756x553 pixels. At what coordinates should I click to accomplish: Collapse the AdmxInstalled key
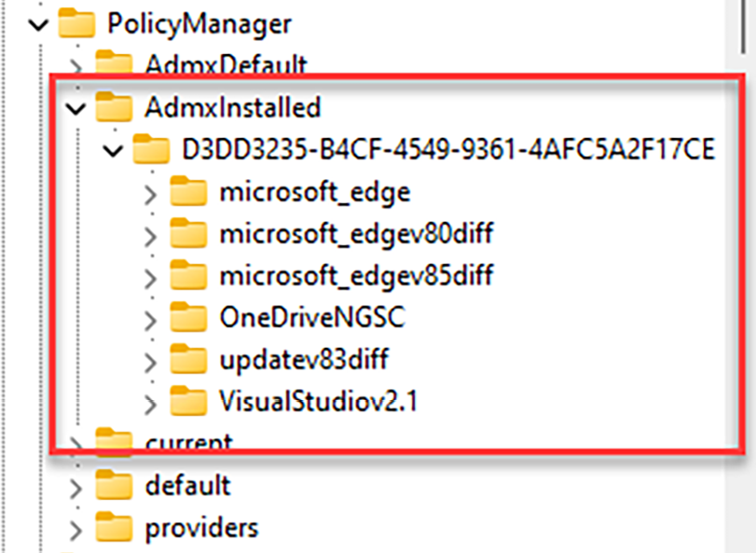(x=76, y=108)
